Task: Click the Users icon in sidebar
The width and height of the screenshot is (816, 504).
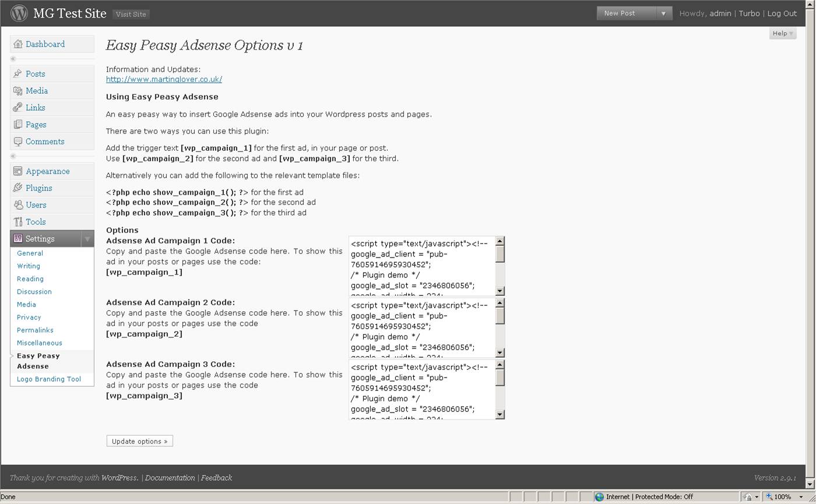Action: pos(18,205)
